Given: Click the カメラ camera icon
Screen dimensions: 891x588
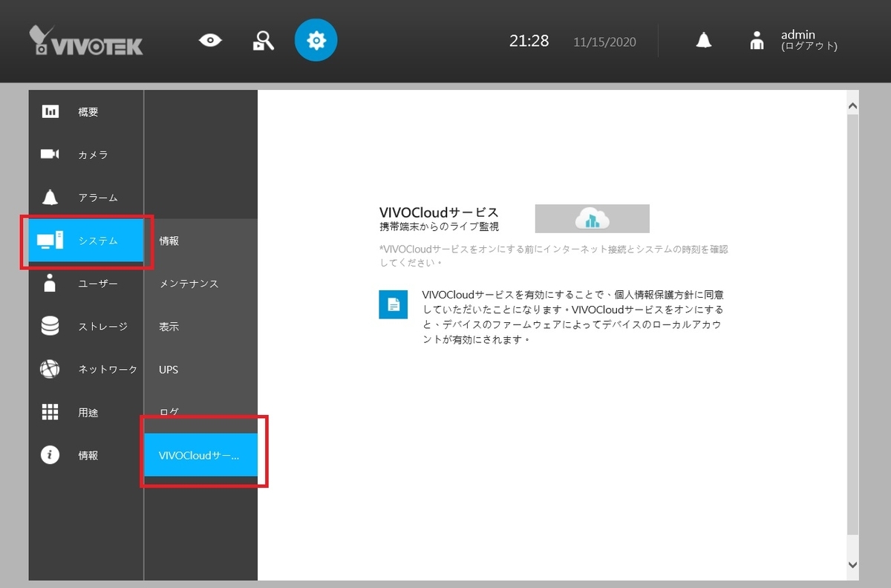Looking at the screenshot, I should coord(50,154).
